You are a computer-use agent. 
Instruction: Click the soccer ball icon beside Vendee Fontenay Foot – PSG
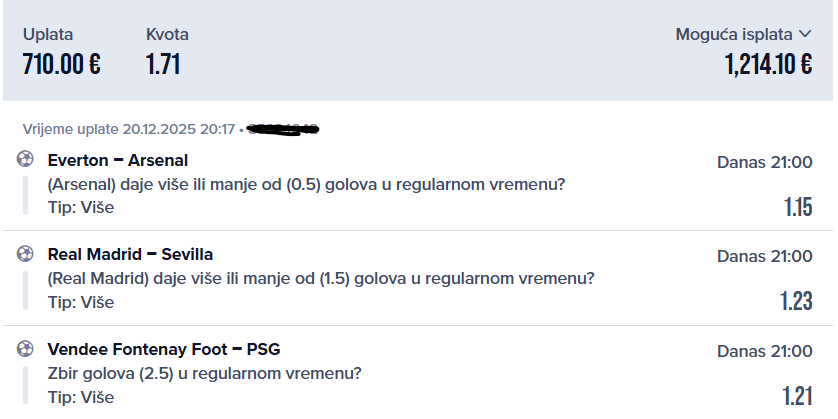[25, 349]
